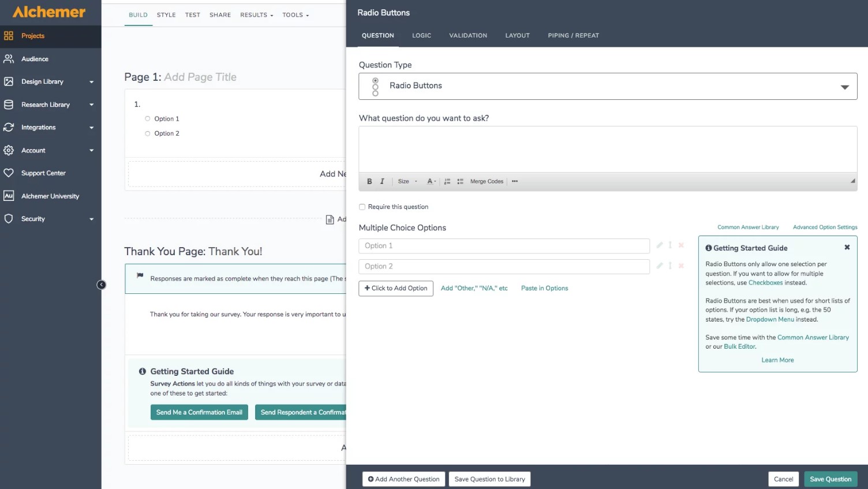The image size is (868, 489).
Task: Open the text color picker
Action: tap(431, 181)
